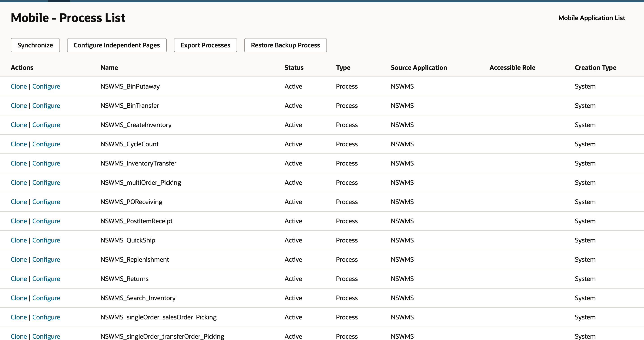Click the Status column header
The image size is (644, 340).
tap(294, 68)
